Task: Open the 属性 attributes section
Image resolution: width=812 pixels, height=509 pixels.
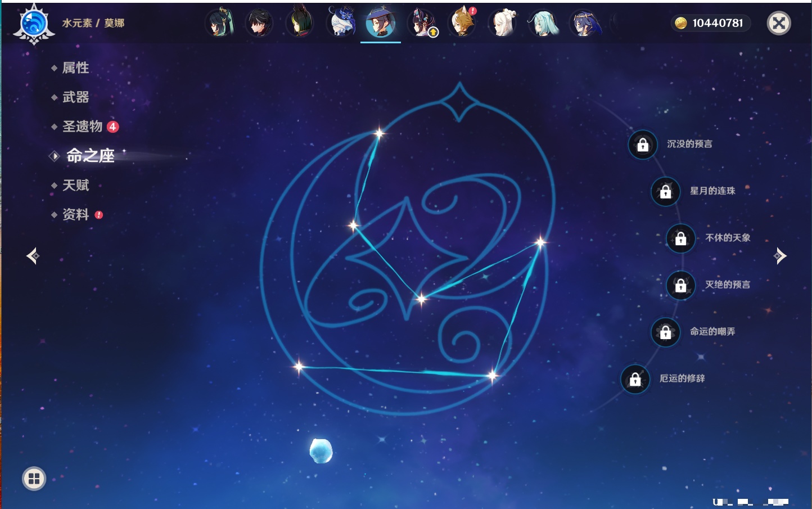Action: 75,68
